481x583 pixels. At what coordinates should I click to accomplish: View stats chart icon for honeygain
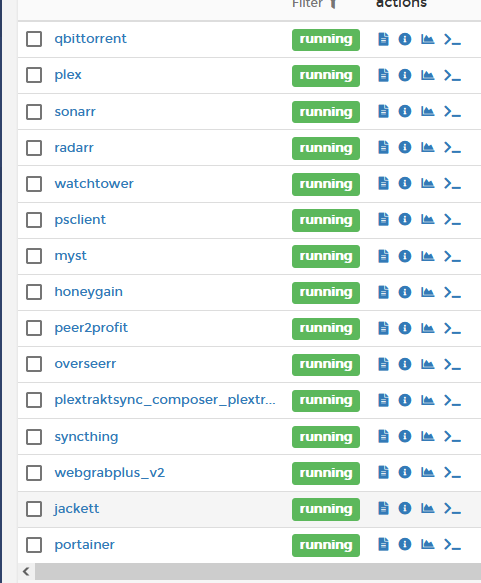coord(427,292)
